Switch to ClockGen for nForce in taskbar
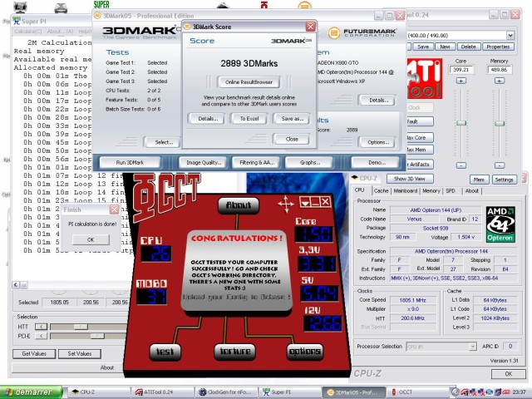The width and height of the screenshot is (532, 399). click(x=227, y=392)
